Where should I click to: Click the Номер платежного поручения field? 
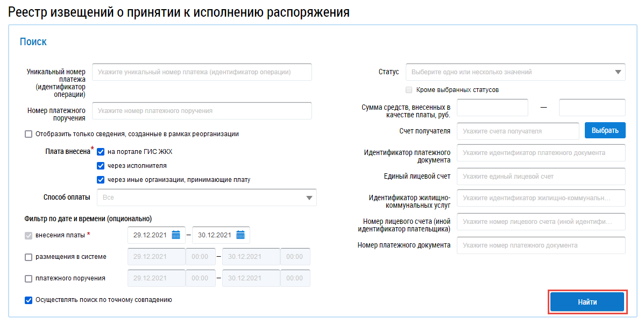[202, 111]
